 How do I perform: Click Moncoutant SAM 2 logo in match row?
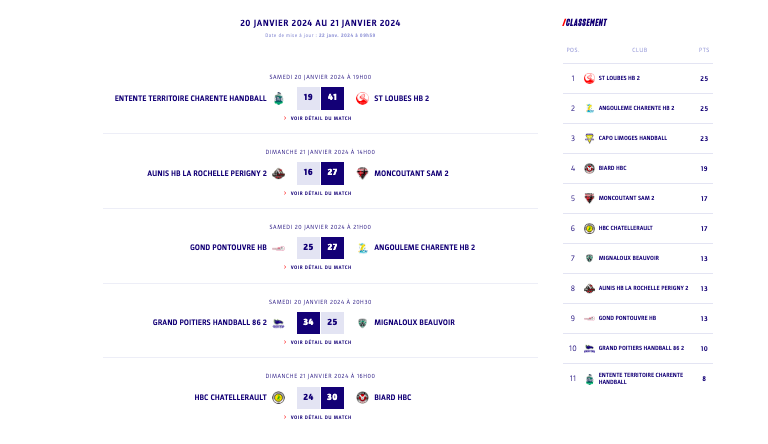tap(362, 173)
